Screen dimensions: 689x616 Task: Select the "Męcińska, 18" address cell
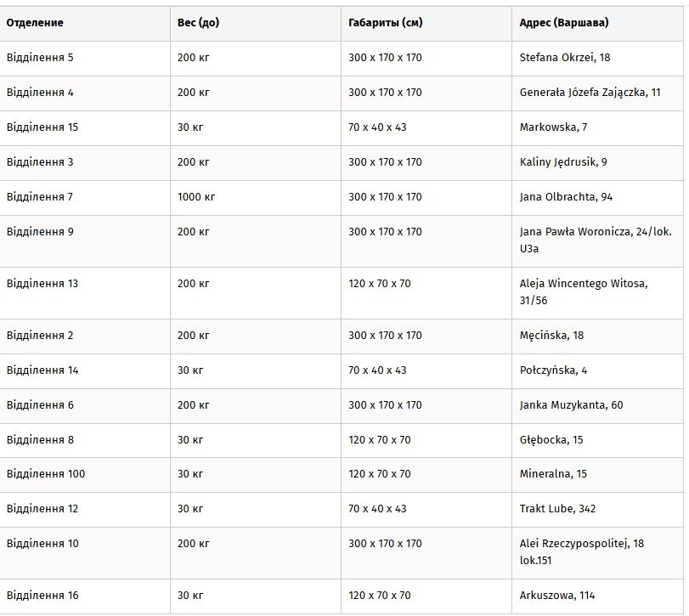point(551,336)
